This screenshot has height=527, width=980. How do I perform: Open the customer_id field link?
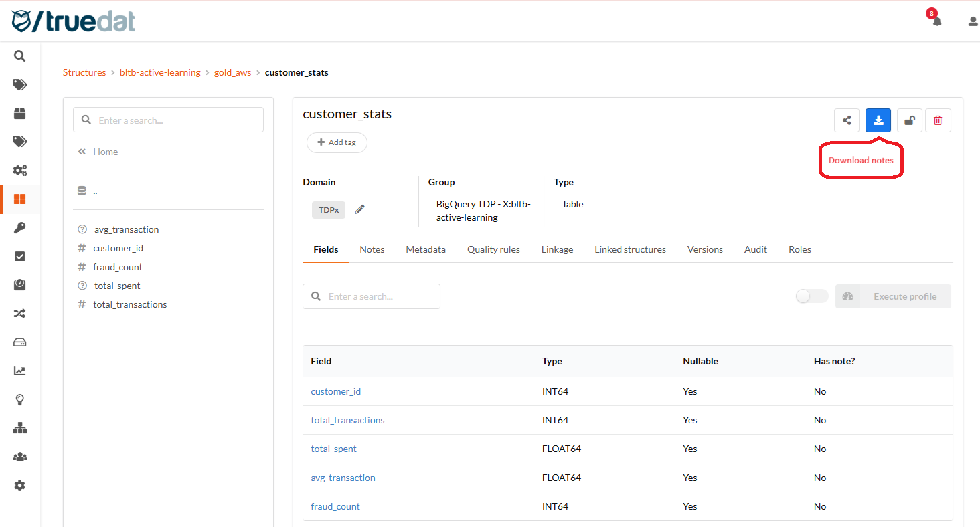[x=335, y=391]
